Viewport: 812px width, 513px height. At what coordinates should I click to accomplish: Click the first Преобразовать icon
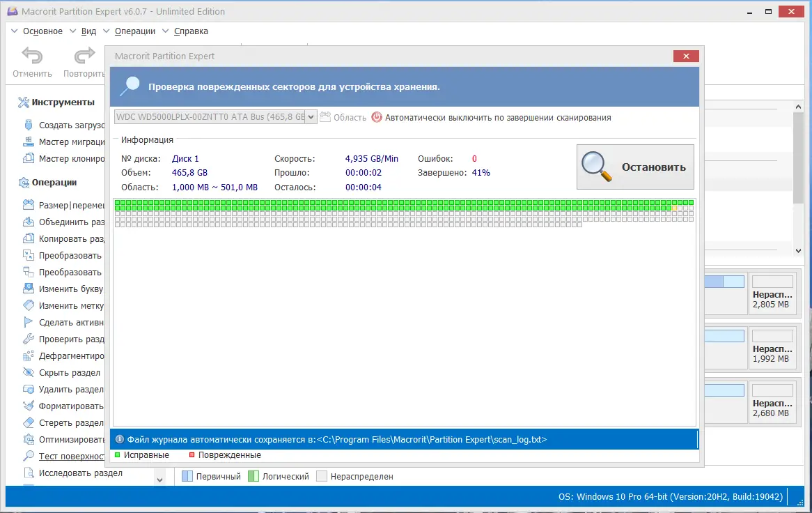29,255
